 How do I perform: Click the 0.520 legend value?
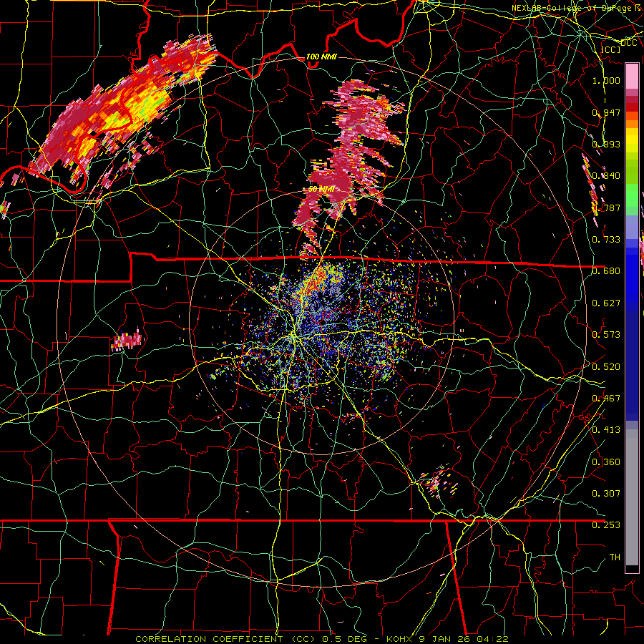[606, 367]
